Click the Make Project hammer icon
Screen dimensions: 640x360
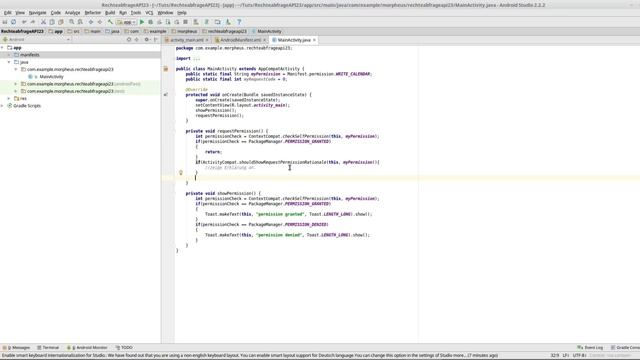tap(110, 22)
